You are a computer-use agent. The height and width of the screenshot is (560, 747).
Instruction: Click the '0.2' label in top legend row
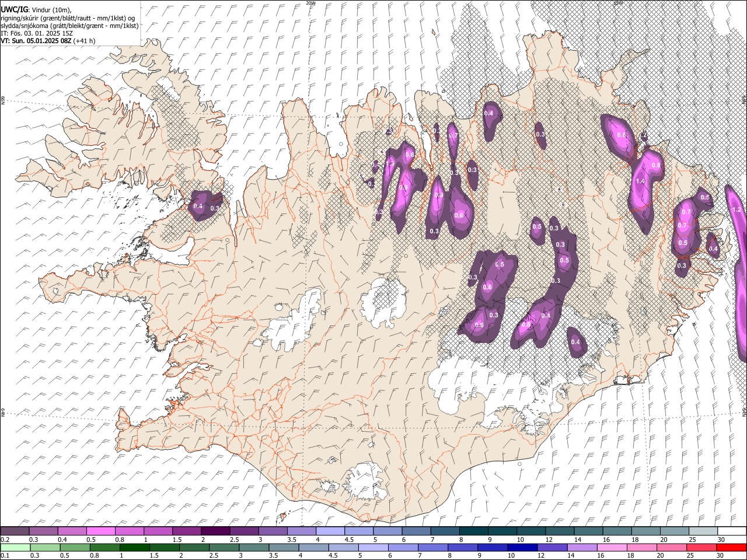[x=5, y=540]
